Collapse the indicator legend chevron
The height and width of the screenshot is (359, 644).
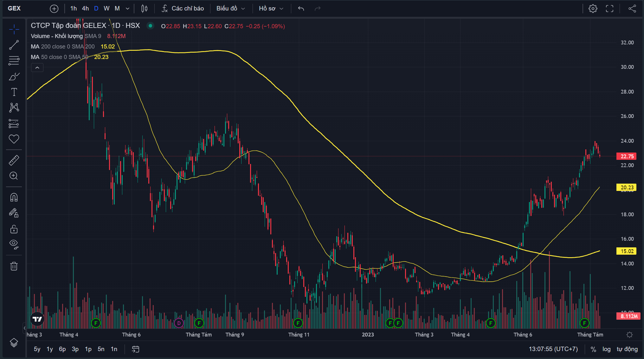pyautogui.click(x=37, y=68)
